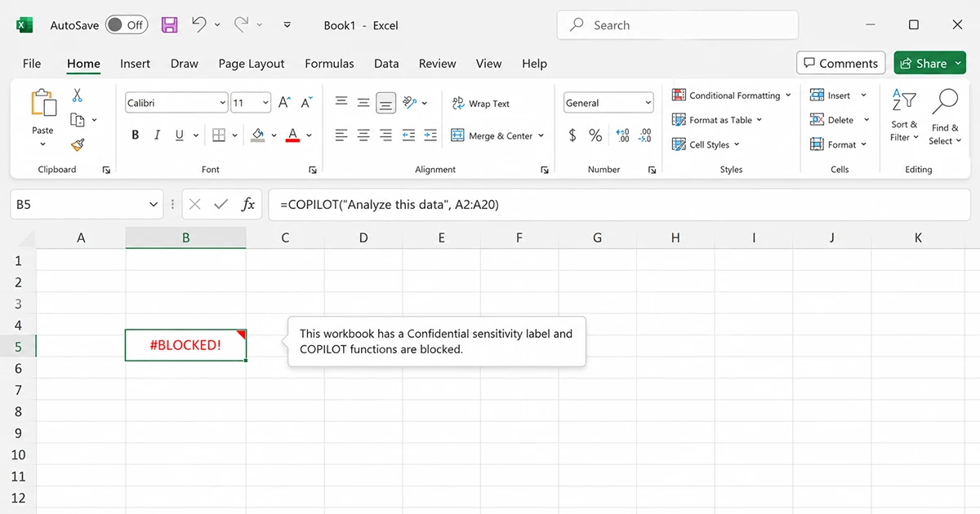The image size is (980, 514).
Task: Open Customize Quick Access Toolbar dropdown
Action: pos(287,25)
